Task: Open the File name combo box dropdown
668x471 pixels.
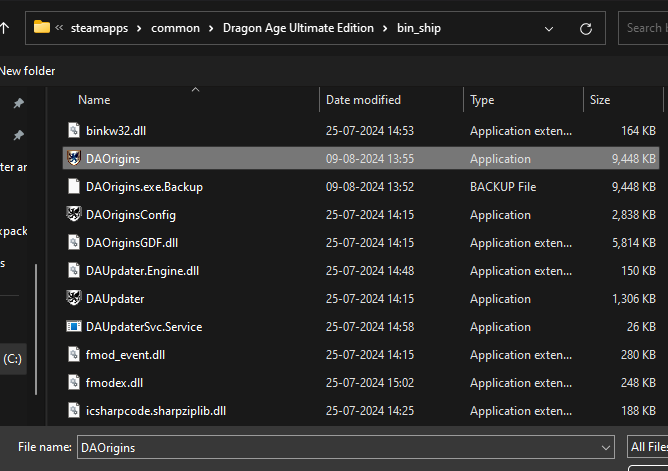Action: point(605,448)
